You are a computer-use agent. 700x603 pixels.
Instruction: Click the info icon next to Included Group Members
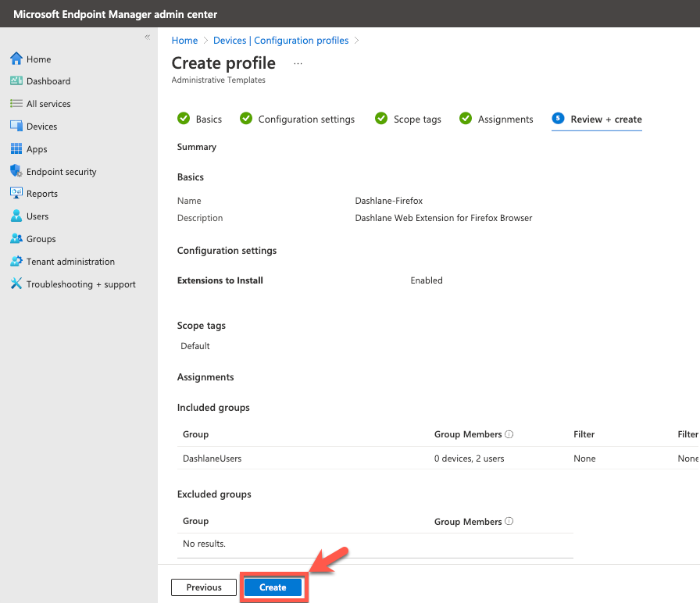click(509, 434)
